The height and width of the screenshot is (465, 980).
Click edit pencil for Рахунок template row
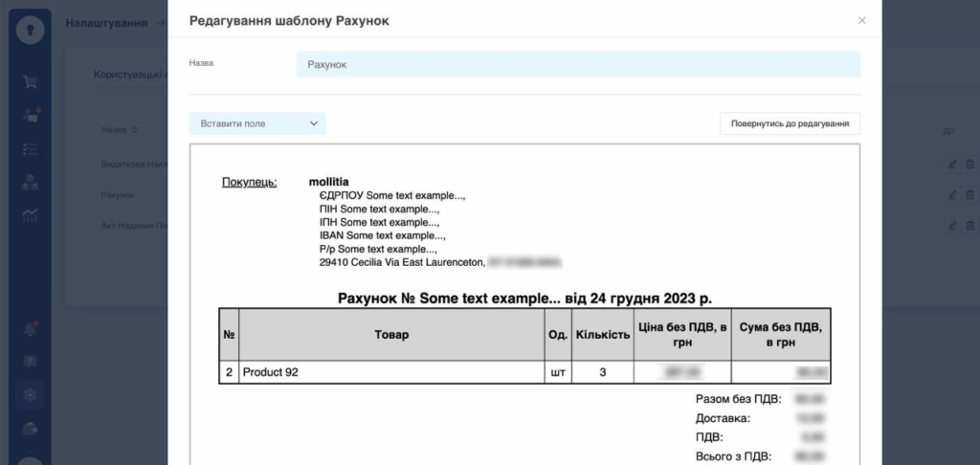click(x=951, y=195)
